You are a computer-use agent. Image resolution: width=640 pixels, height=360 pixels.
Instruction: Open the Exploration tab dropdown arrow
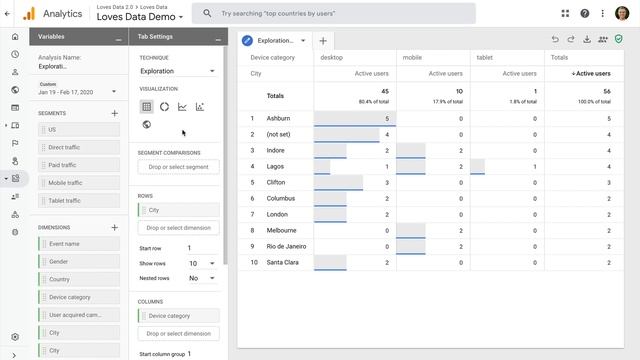[x=303, y=41]
